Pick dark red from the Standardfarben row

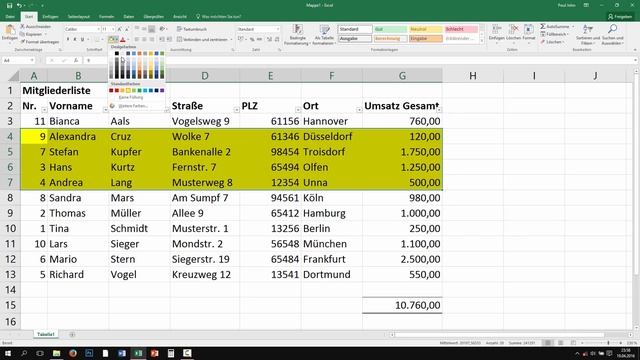[x=111, y=90]
